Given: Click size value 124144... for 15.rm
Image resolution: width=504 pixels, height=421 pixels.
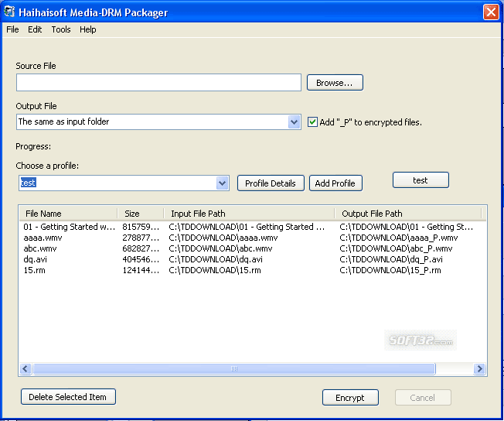Looking at the screenshot, I should point(141,270).
